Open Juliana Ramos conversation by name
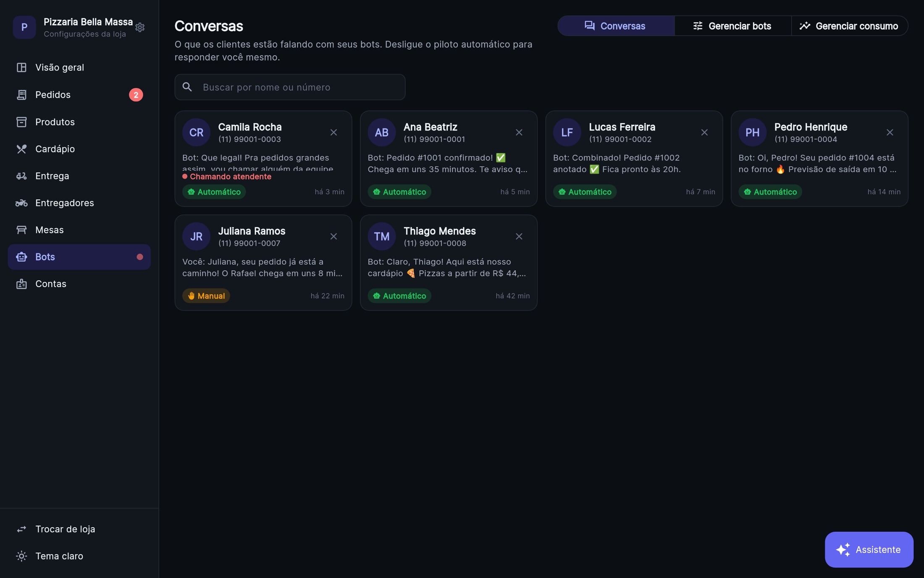The width and height of the screenshot is (924, 578). coord(252,231)
